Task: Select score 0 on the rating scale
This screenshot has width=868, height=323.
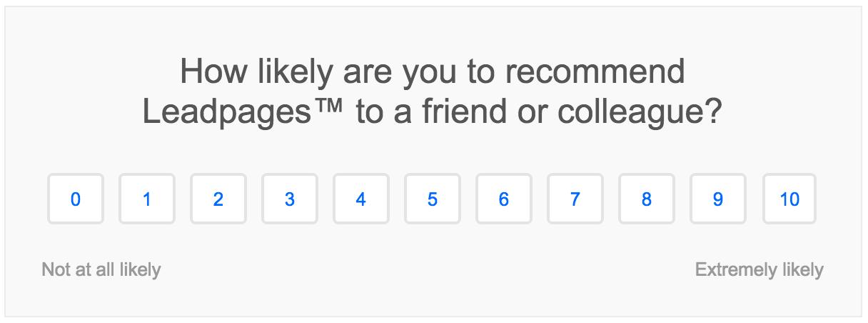Action: [x=76, y=199]
